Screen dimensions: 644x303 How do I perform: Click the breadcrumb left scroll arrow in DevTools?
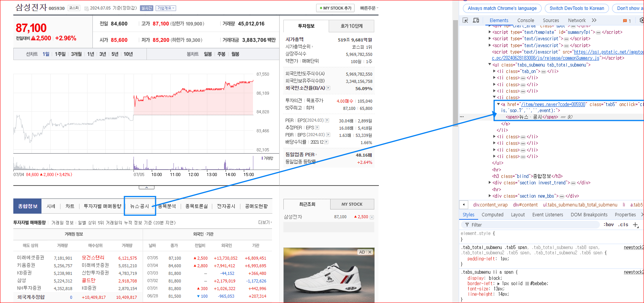click(x=464, y=205)
